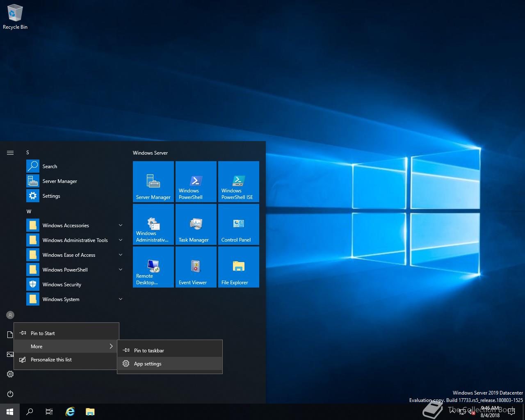Open Windows Security app entry
The width and height of the screenshot is (525, 420).
[x=75, y=284]
